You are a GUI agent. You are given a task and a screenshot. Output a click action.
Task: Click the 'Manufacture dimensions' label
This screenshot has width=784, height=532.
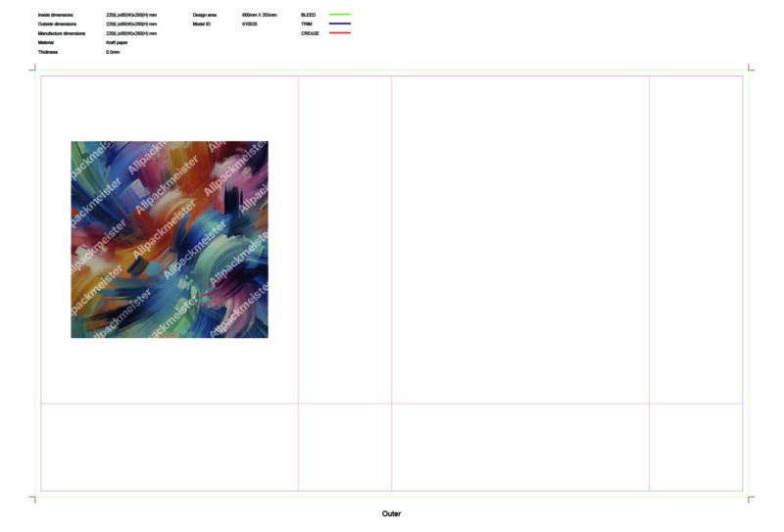click(62, 33)
